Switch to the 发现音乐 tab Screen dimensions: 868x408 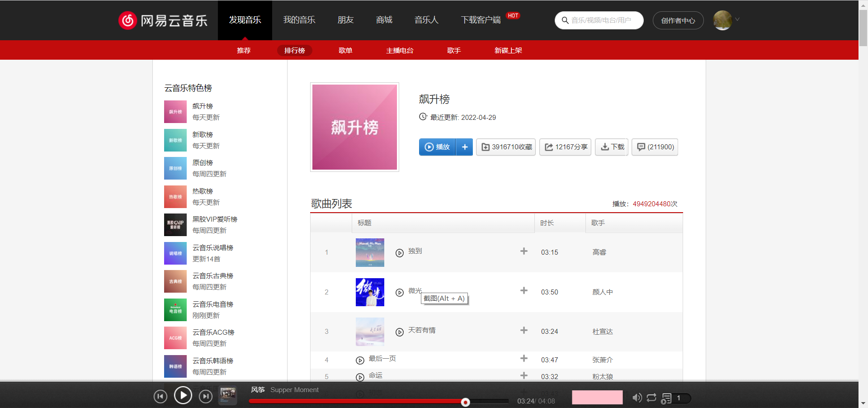tap(245, 20)
